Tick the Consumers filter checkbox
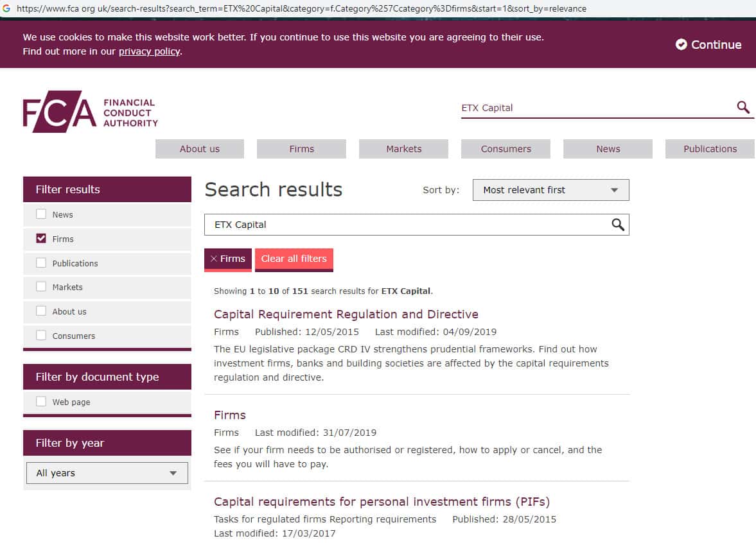This screenshot has width=756, height=543. coord(41,335)
